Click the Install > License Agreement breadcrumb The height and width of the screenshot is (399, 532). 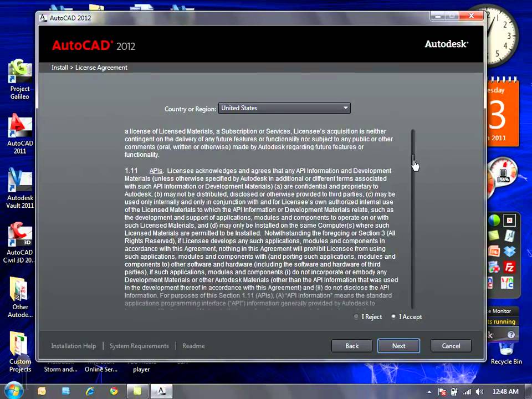[x=89, y=68]
